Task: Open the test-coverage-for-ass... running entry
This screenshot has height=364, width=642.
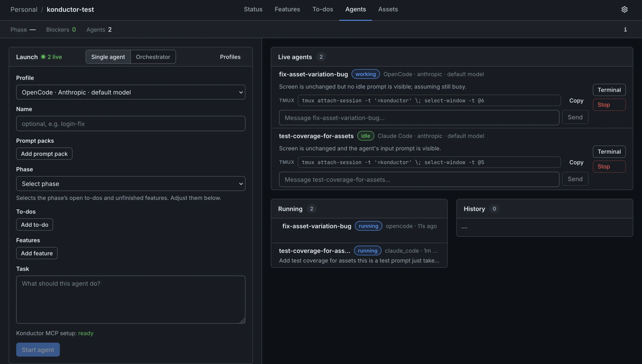Action: pyautogui.click(x=359, y=255)
